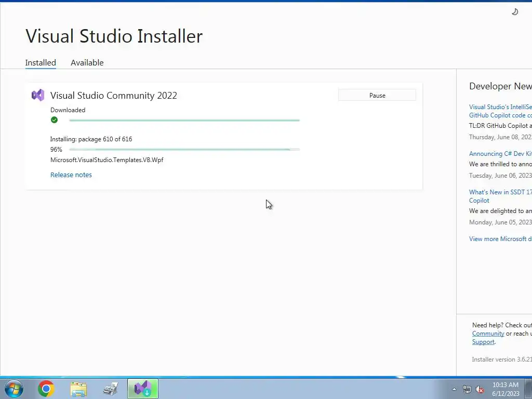Click the Installing package 610 of 616 text
The height and width of the screenshot is (399, 532).
point(91,139)
